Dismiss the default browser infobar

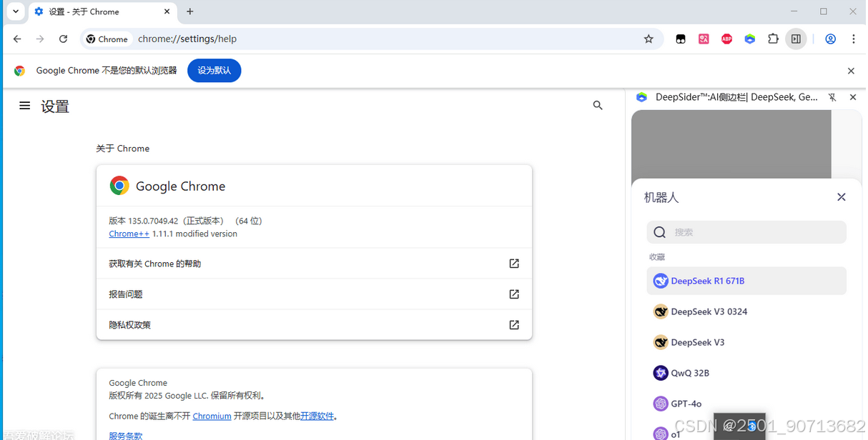[851, 71]
